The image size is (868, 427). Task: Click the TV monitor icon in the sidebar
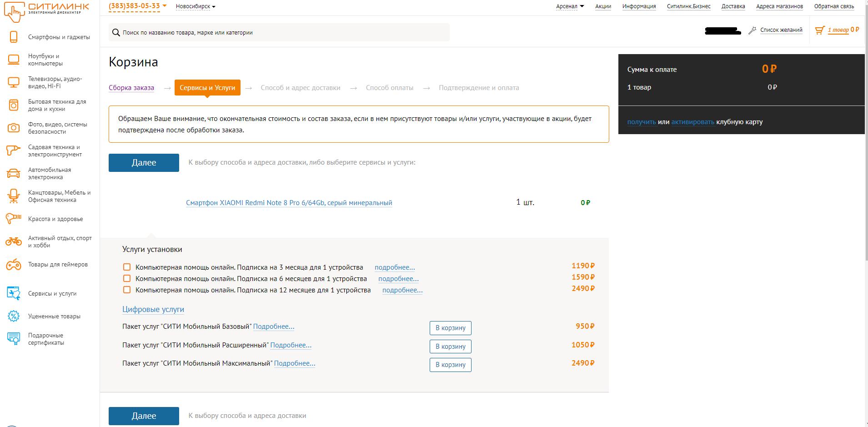14,82
